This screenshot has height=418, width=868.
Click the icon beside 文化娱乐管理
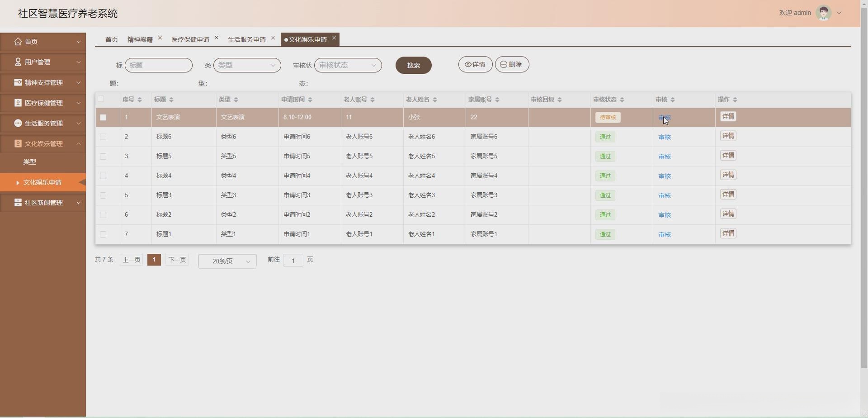tap(18, 143)
